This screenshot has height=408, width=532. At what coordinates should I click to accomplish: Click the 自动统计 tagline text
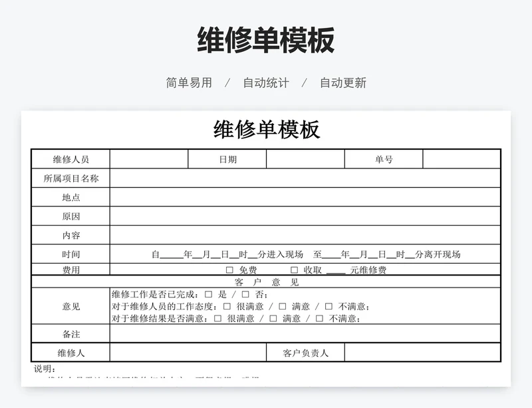(266, 83)
